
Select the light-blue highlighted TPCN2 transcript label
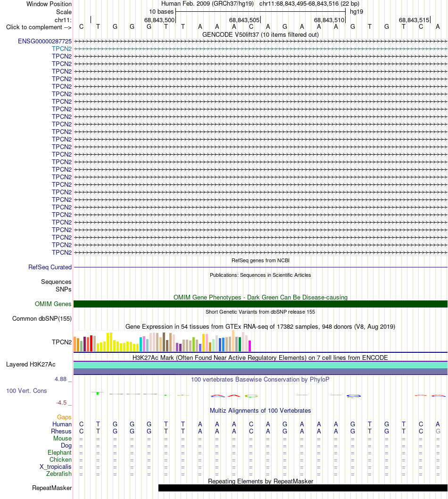pyautogui.click(x=62, y=49)
